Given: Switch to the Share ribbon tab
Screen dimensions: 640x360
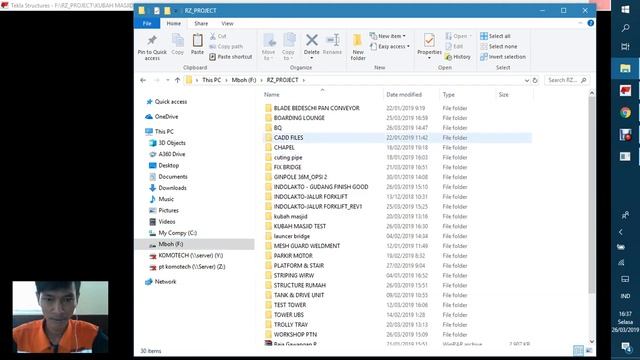Looking at the screenshot, I should coord(201,24).
